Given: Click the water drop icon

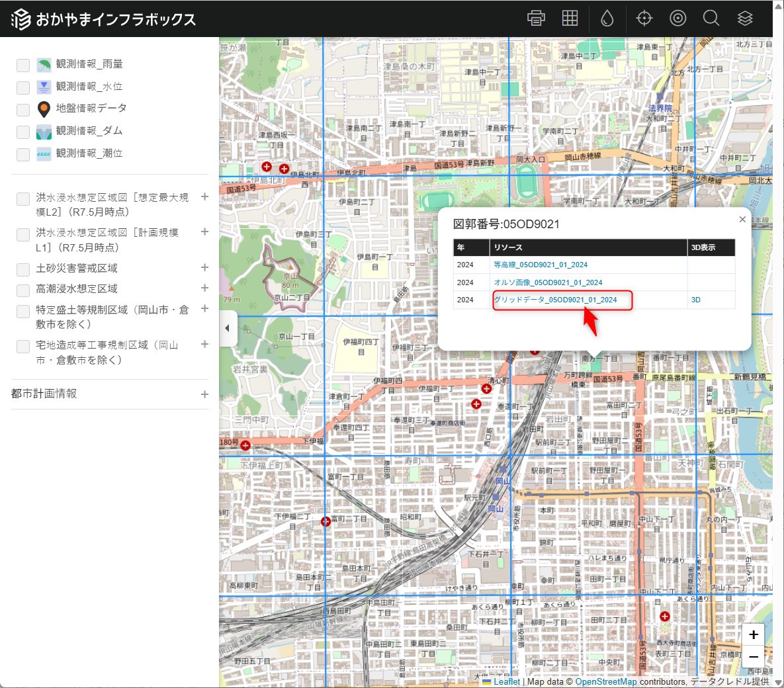Looking at the screenshot, I should pyautogui.click(x=607, y=19).
